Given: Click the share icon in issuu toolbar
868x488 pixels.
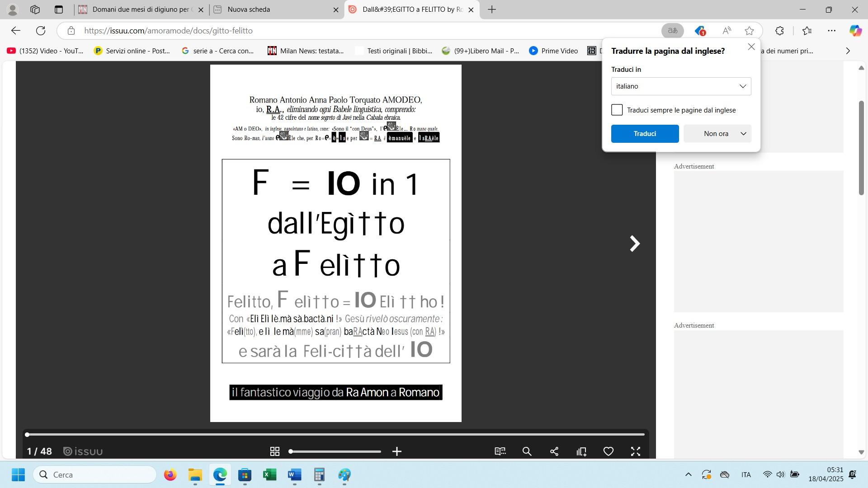Looking at the screenshot, I should click(x=554, y=451).
